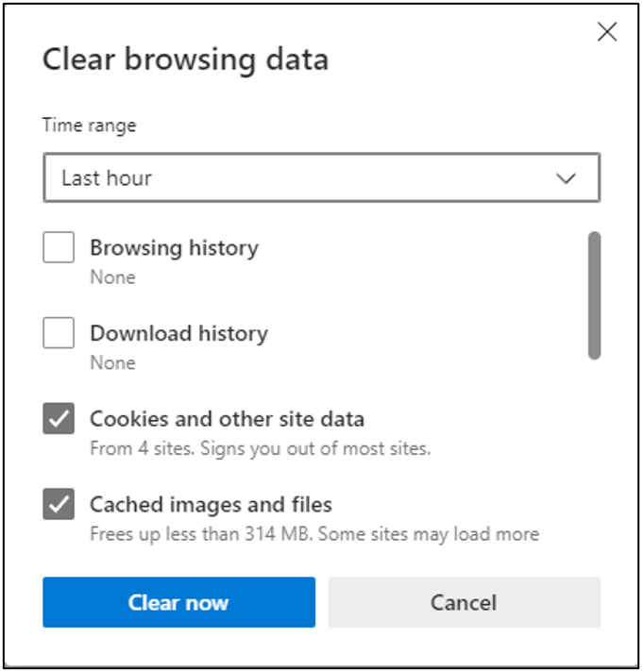Click the 'Browsing history' label text
The width and height of the screenshot is (644, 671).
(x=175, y=248)
